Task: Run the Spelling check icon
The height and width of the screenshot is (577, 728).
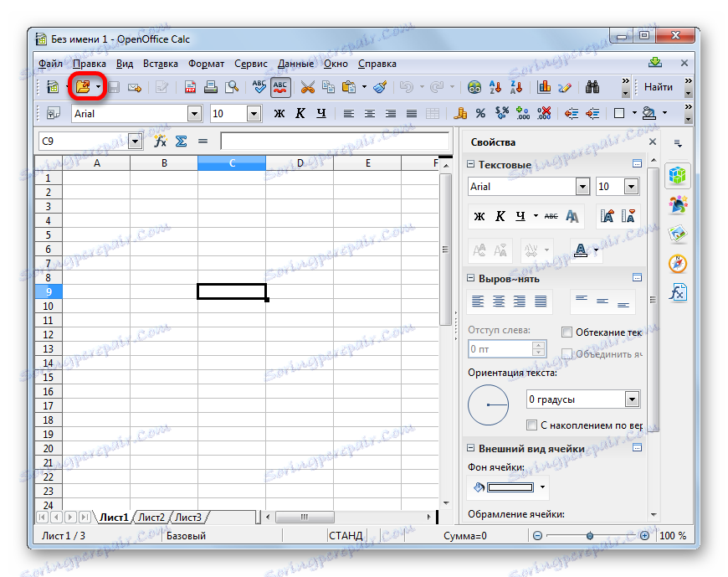Action: (259, 87)
